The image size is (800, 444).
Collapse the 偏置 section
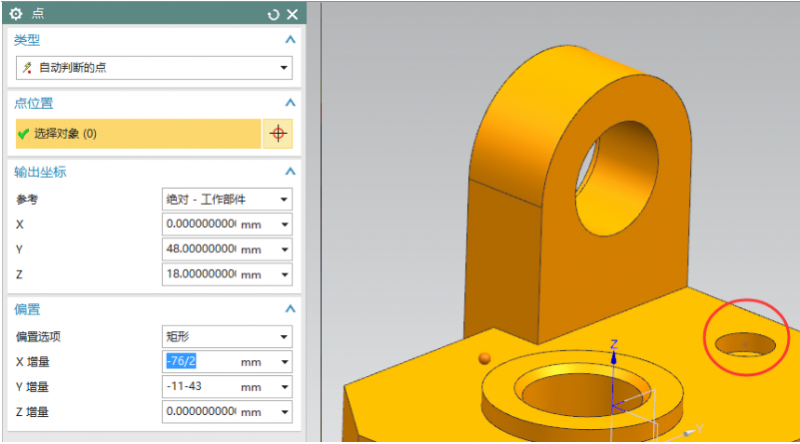click(x=290, y=309)
